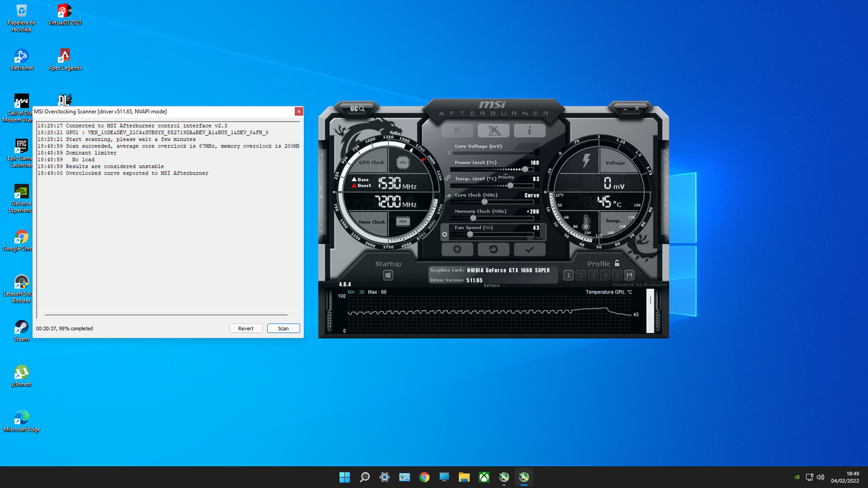
Task: Click the Kombustor K button
Action: pyautogui.click(x=458, y=131)
